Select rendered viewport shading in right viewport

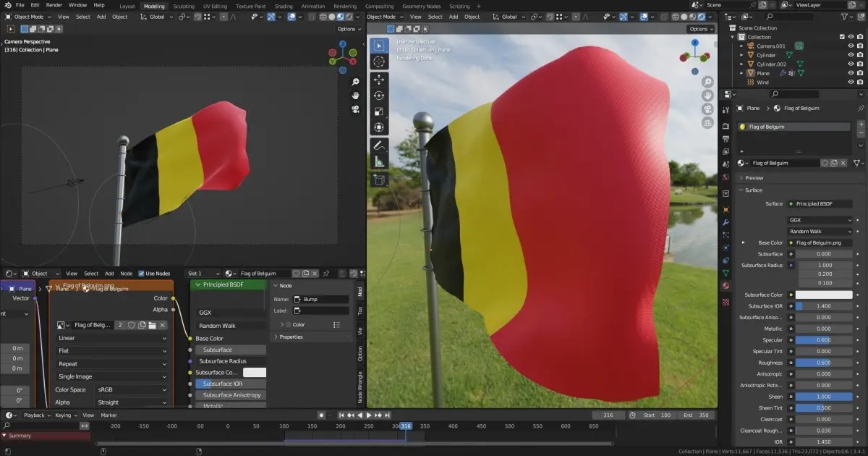[701, 17]
